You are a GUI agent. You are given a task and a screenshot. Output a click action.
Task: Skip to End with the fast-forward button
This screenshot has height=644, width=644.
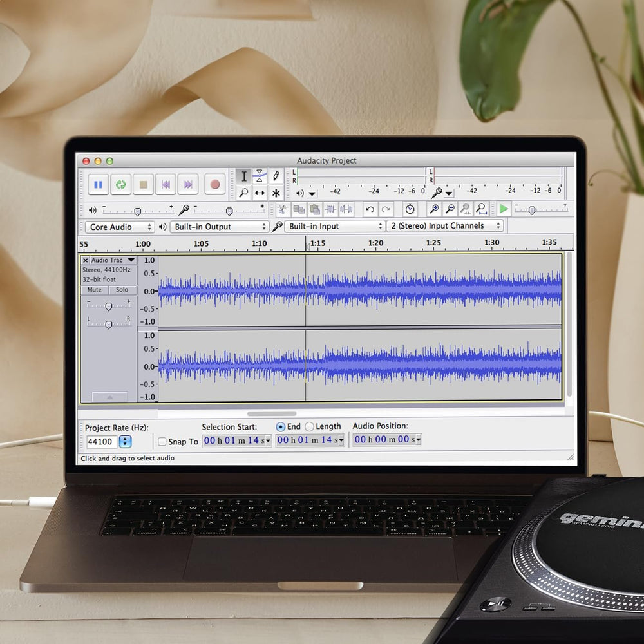pos(187,185)
